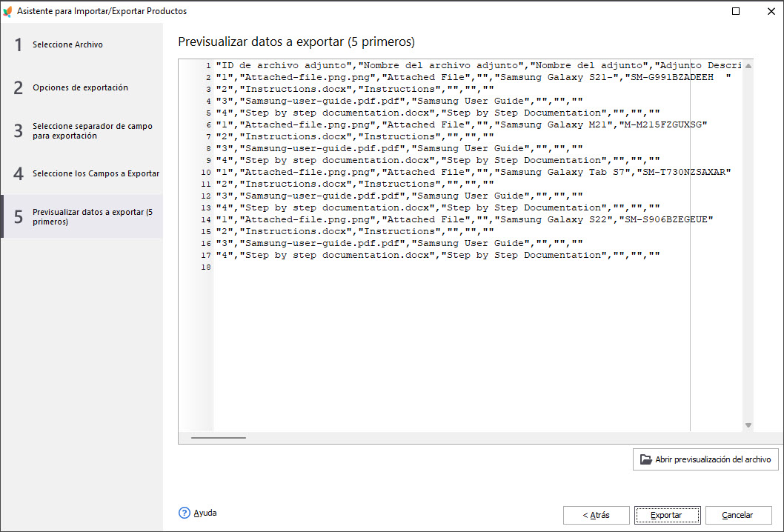Click line 4 Samsung-user-guide.pdf.pdf row
Image resolution: width=784 pixels, height=532 pixels.
pyautogui.click(x=399, y=101)
